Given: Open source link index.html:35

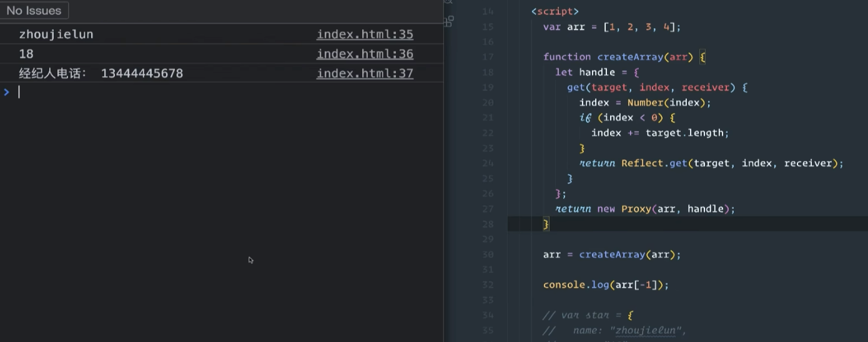Looking at the screenshot, I should [x=365, y=34].
